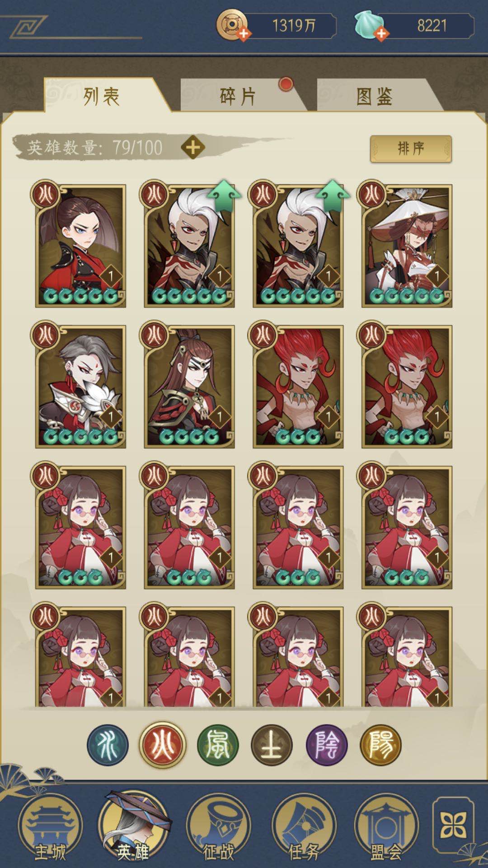This screenshot has width=488, height=868.
Task: Filter heroes by earth element
Action: [x=272, y=745]
